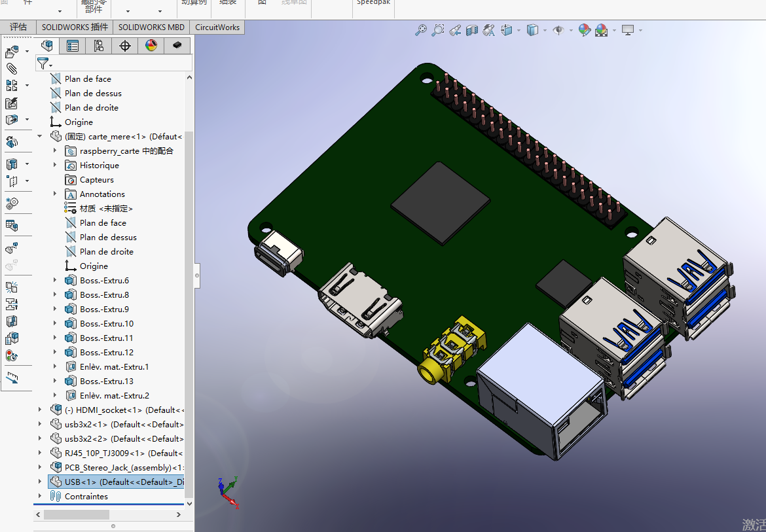Expand the Historique folder
The height and width of the screenshot is (532, 766).
click(x=55, y=166)
